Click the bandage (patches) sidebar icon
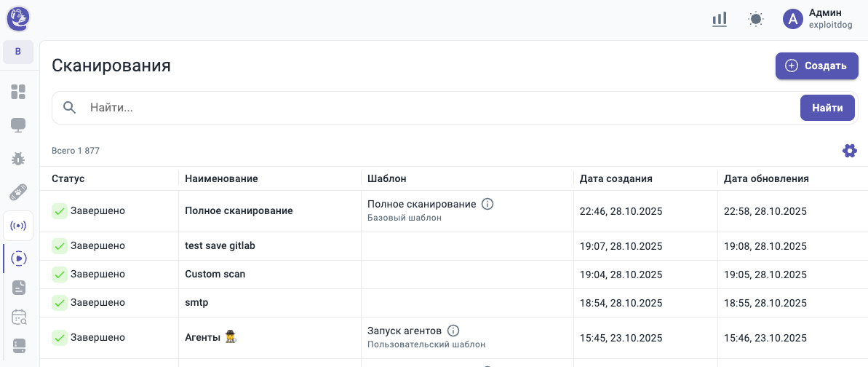This screenshot has width=868, height=367. pos(18,192)
